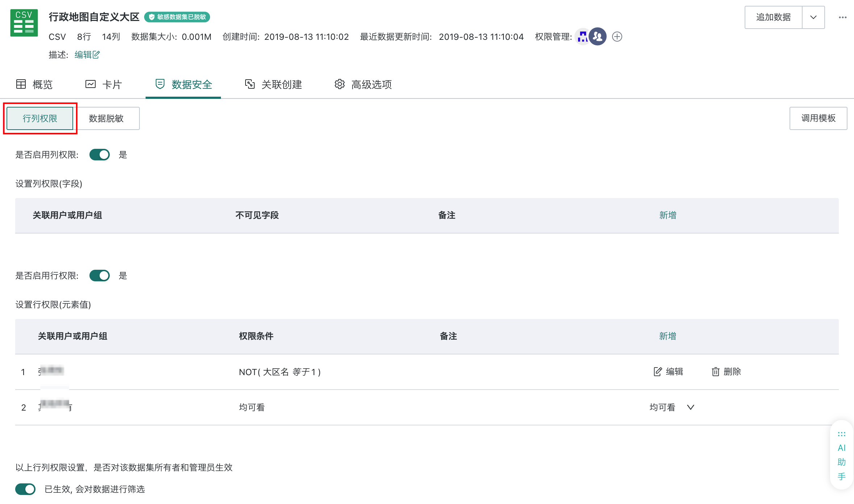Click the edit pencil icon next to 描述
Screen dimensions: 854x504
pyautogui.click(x=96, y=55)
